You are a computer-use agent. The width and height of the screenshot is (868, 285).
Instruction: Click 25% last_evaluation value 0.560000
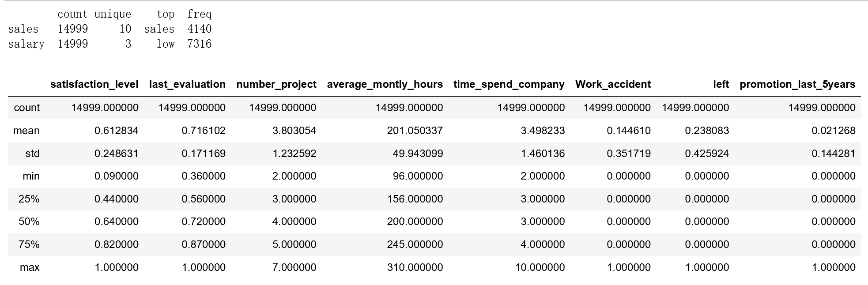[204, 199]
